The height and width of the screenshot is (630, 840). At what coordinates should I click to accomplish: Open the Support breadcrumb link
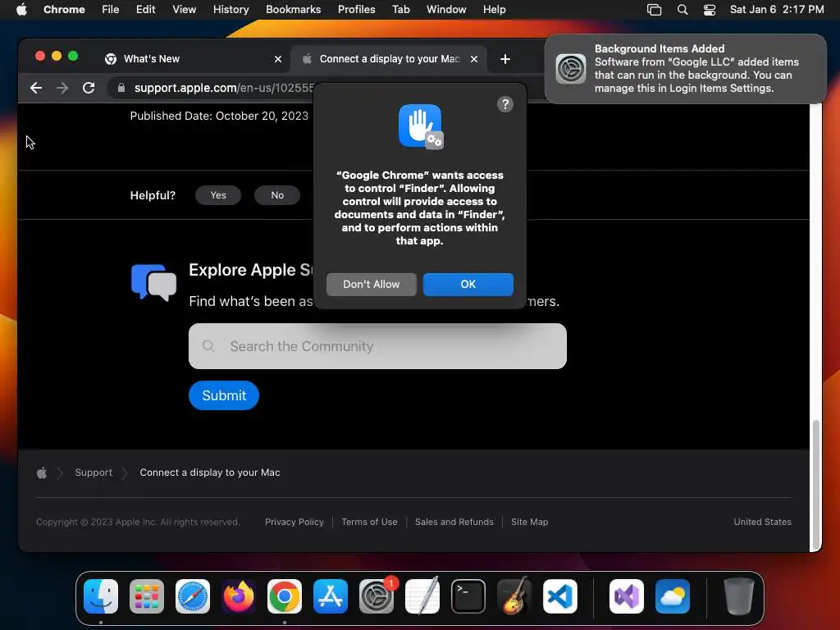click(94, 472)
